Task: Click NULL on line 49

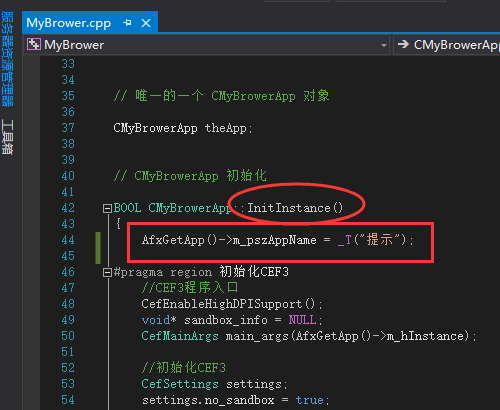Action: click(302, 320)
